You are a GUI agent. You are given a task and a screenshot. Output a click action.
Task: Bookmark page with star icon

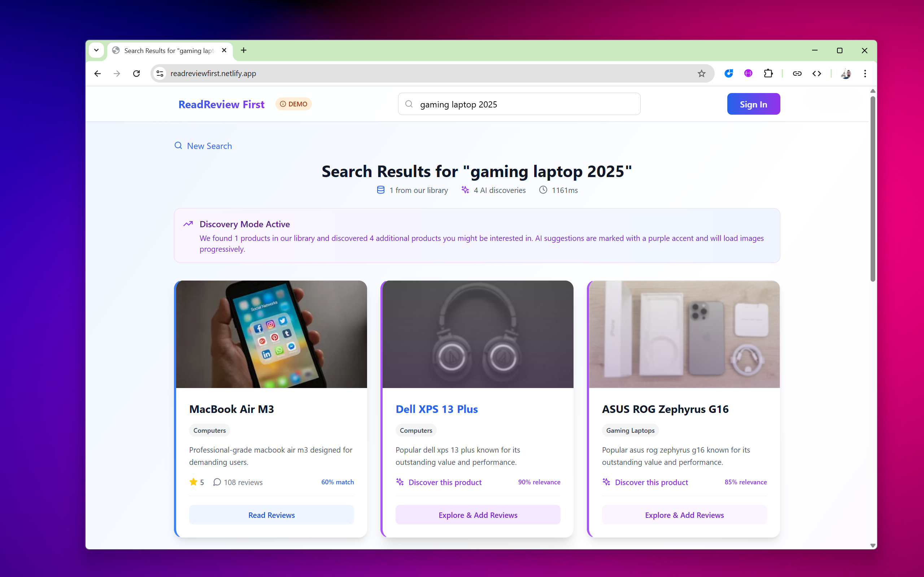click(701, 73)
